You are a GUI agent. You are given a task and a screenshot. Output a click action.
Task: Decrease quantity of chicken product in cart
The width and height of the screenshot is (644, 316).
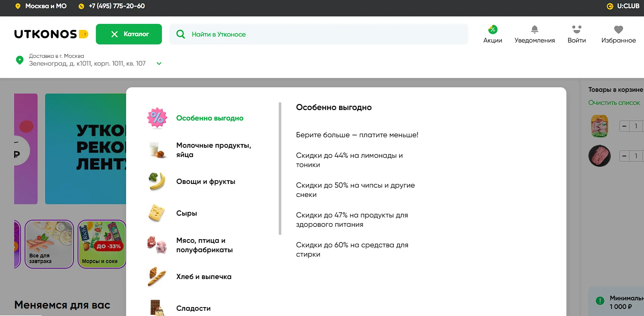(624, 126)
